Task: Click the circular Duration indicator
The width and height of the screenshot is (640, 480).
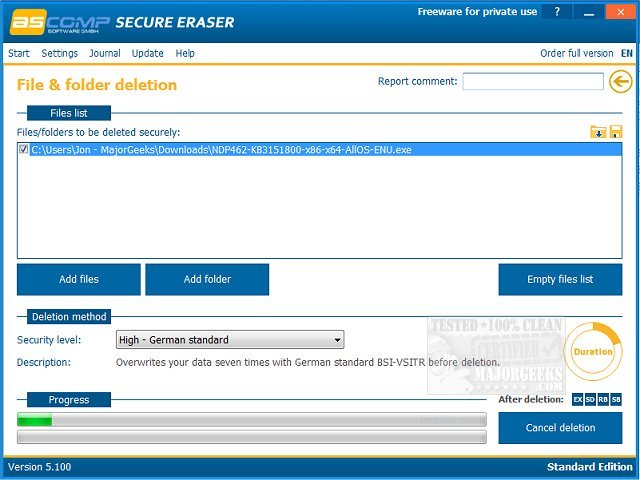Action: (593, 351)
